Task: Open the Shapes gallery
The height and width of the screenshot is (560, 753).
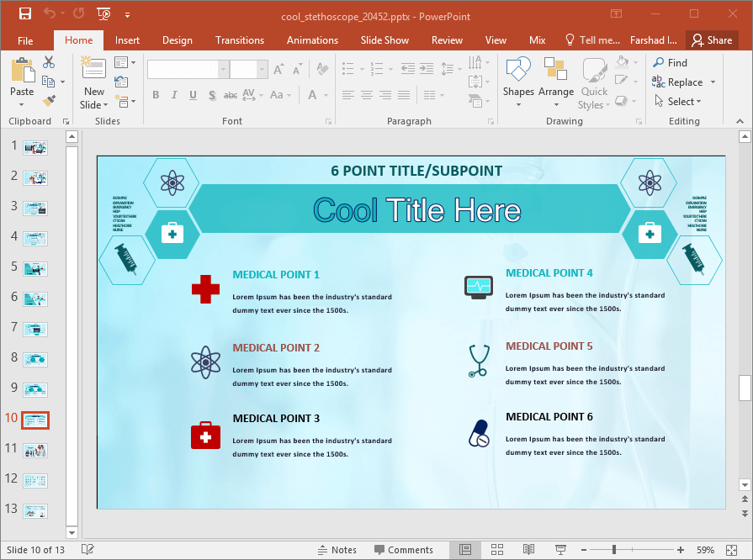Action: pyautogui.click(x=518, y=82)
